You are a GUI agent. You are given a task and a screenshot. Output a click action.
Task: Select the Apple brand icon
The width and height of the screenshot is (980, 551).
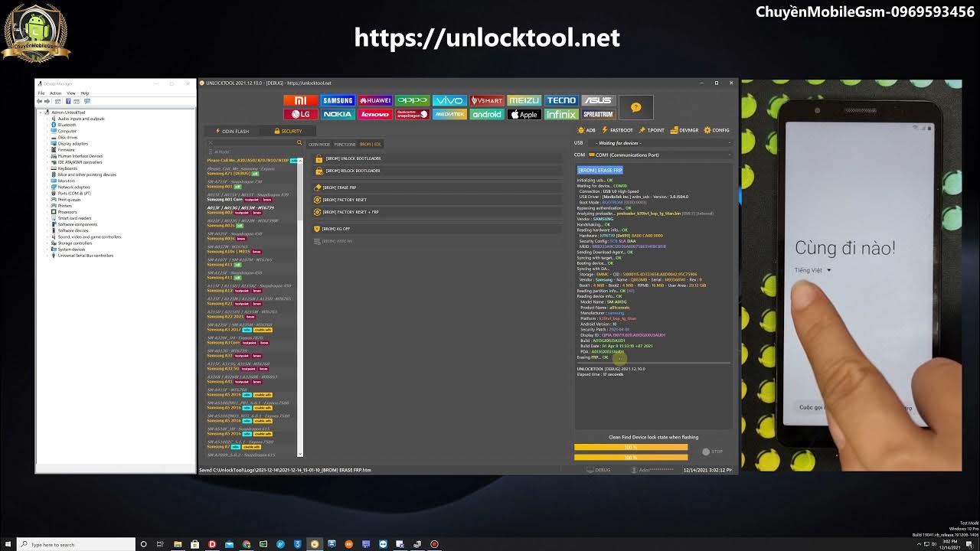pos(524,114)
